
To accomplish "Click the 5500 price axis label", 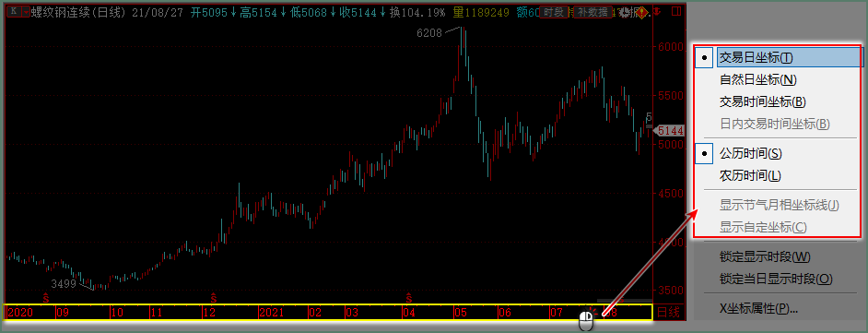I will (672, 96).
